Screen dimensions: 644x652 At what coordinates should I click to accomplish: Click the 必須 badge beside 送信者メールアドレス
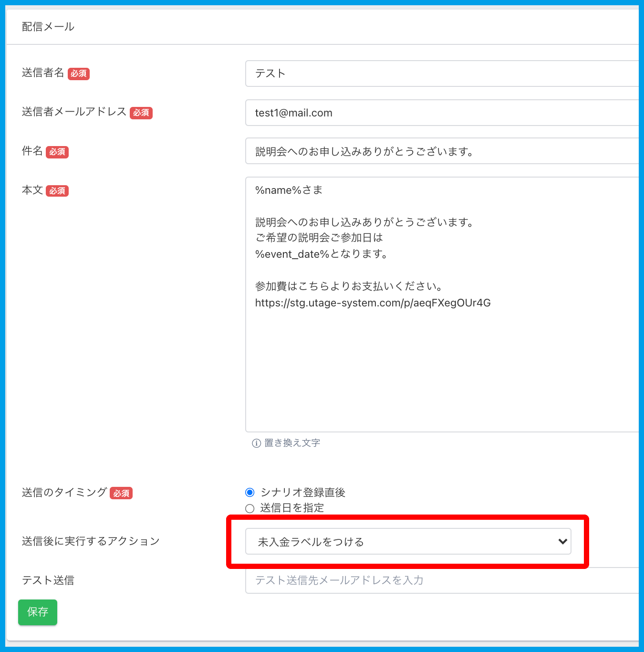tap(141, 113)
